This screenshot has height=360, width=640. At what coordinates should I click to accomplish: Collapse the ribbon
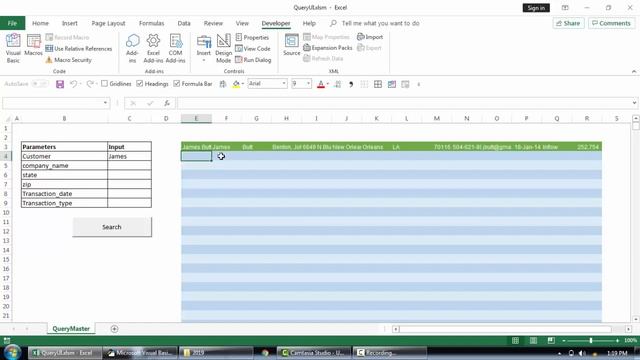tap(634, 71)
